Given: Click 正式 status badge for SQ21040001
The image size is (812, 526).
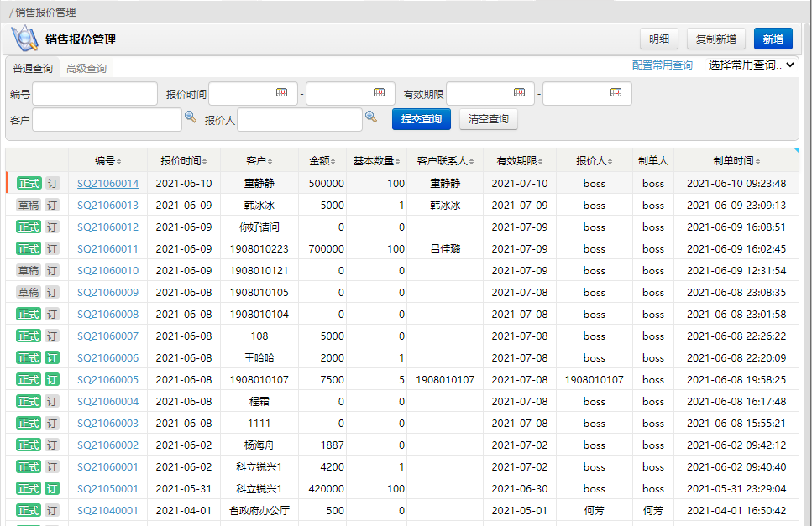Looking at the screenshot, I should pos(29,510).
